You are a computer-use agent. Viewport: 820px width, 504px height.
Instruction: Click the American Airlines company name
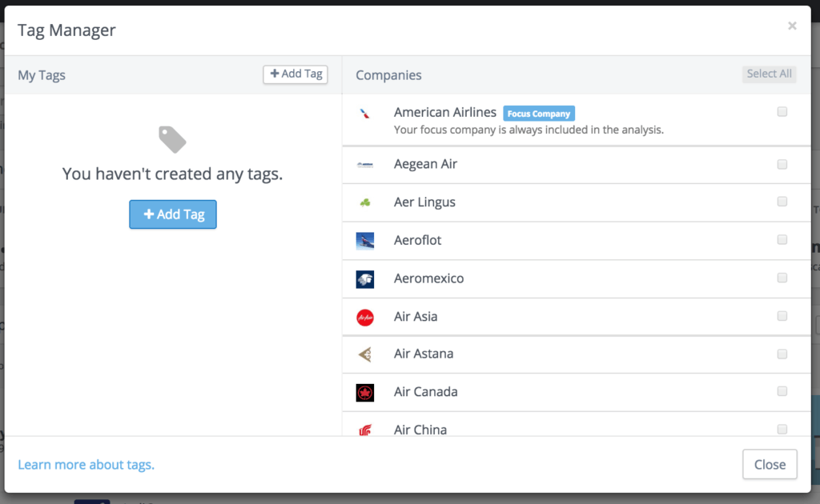(x=445, y=112)
